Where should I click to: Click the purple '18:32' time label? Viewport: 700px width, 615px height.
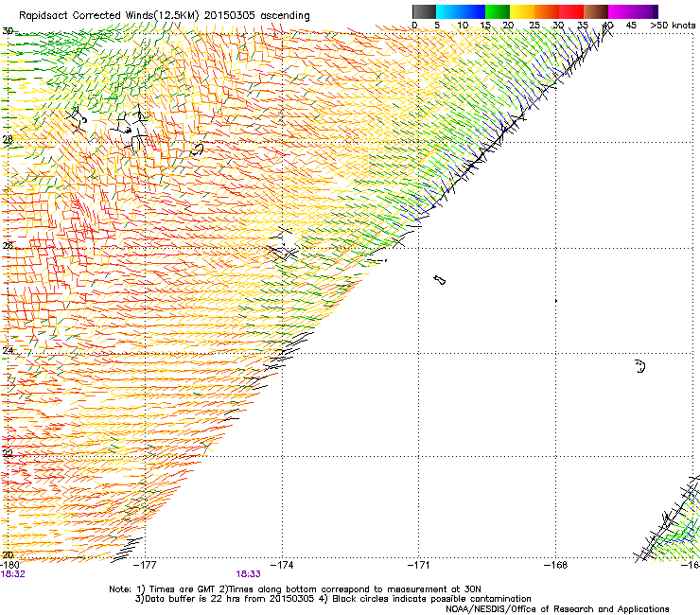pos(13,574)
